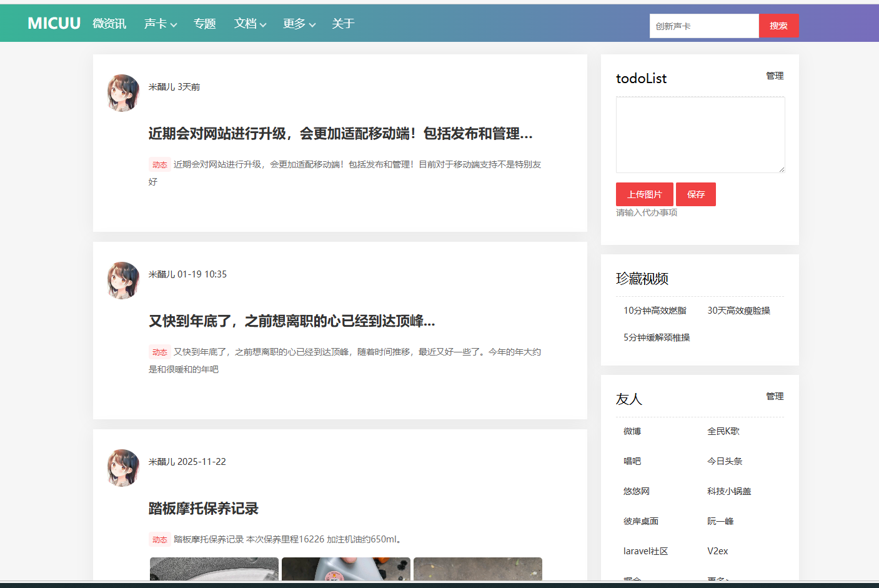Image resolution: width=879 pixels, height=588 pixels.
Task: Expand the 文档 dropdown menu
Action: [x=250, y=24]
